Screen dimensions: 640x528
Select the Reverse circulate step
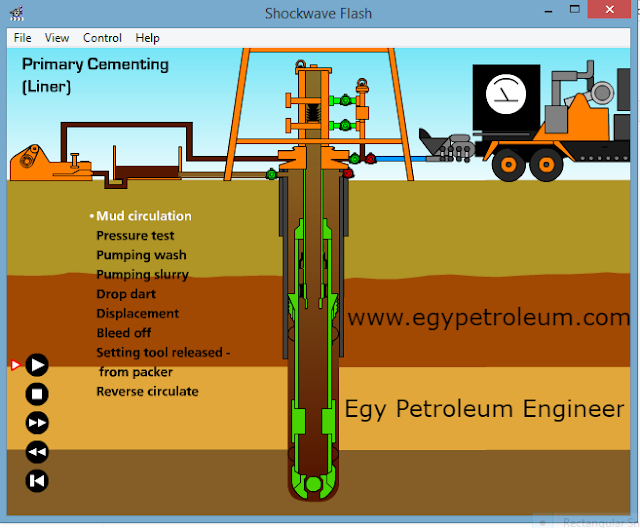[x=147, y=391]
